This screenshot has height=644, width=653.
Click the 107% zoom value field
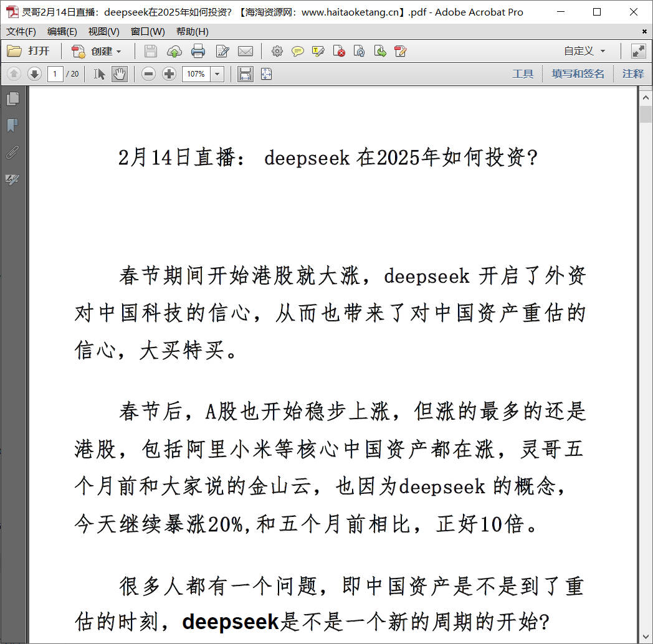pos(196,74)
